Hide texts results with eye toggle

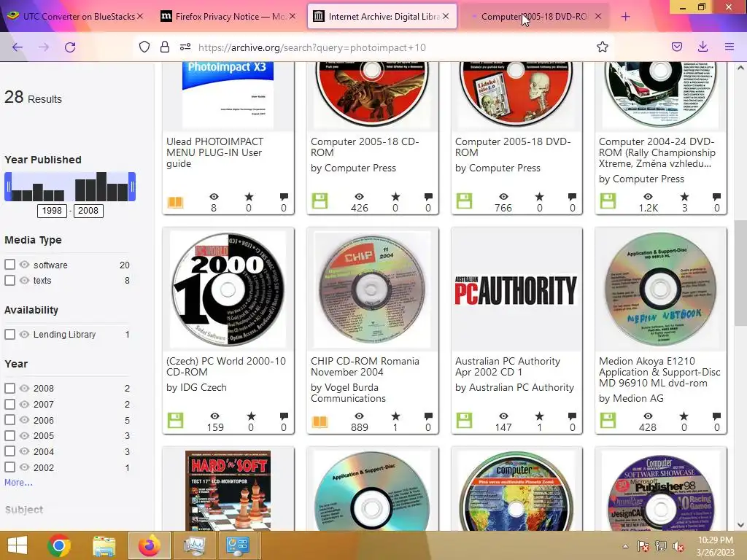(x=24, y=280)
